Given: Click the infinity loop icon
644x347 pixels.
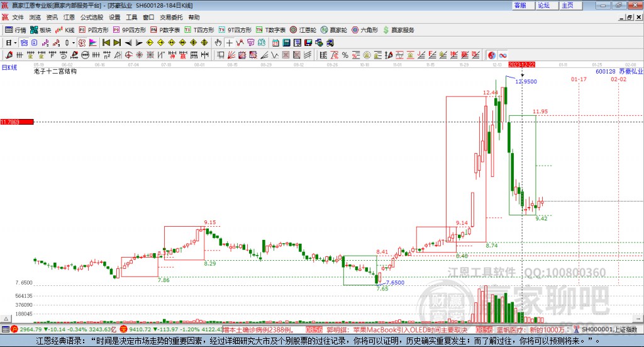Looking at the screenshot, I should coord(503,55).
